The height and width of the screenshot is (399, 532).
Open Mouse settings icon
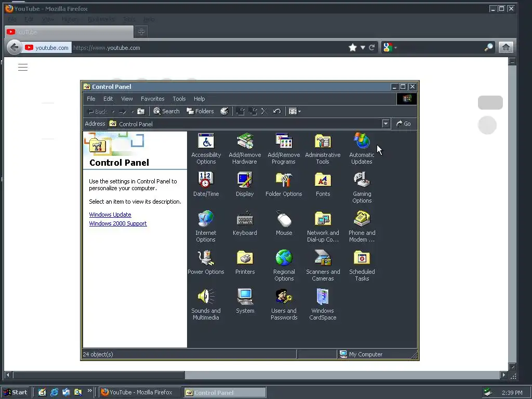click(x=284, y=223)
